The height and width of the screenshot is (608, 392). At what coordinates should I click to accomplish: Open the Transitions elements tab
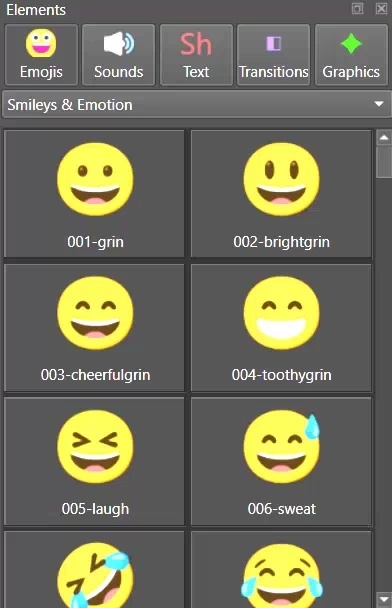[273, 55]
